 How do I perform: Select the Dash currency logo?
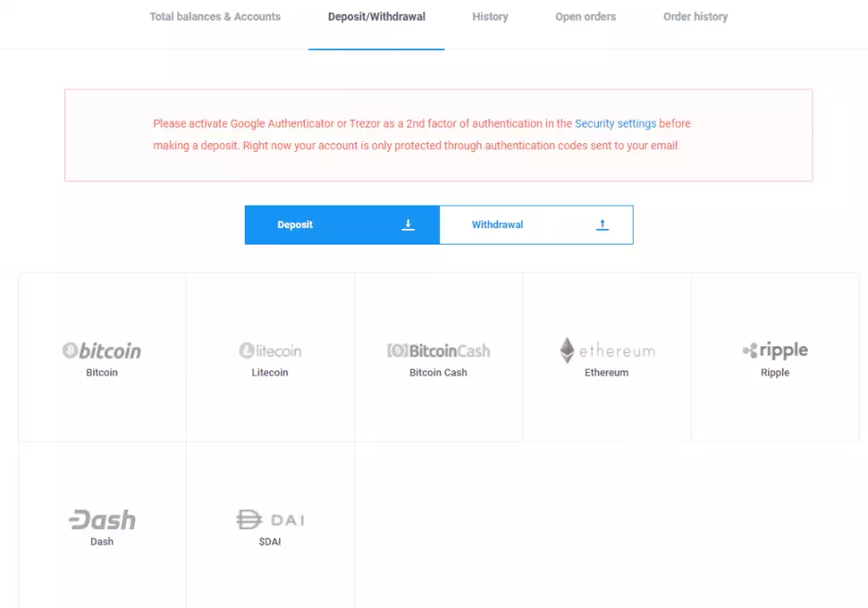[102, 520]
